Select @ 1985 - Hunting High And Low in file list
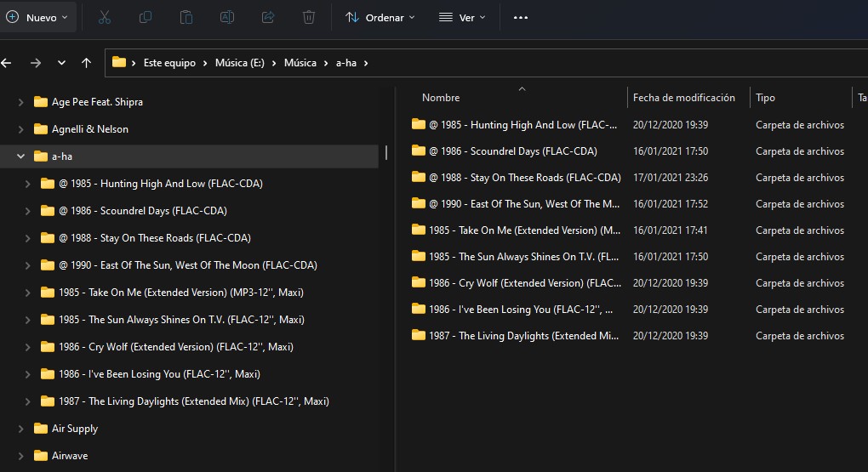 coord(523,124)
